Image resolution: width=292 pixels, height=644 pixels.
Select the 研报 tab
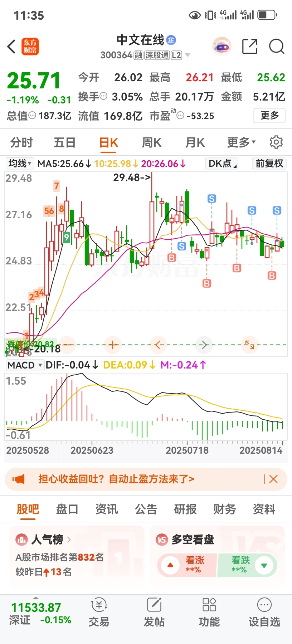coord(185,509)
